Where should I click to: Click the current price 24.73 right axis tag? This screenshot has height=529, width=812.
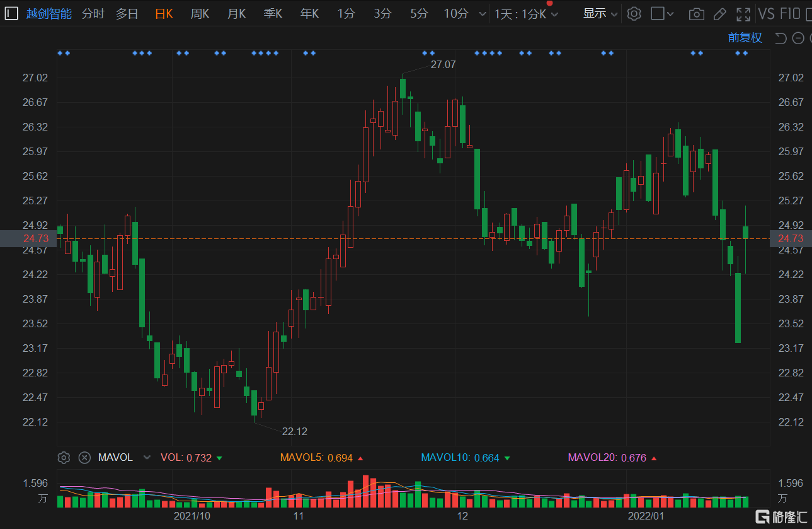[x=791, y=238]
